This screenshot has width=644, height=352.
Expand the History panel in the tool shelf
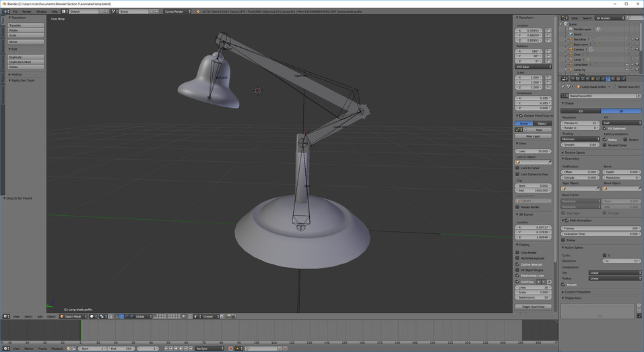click(x=15, y=74)
